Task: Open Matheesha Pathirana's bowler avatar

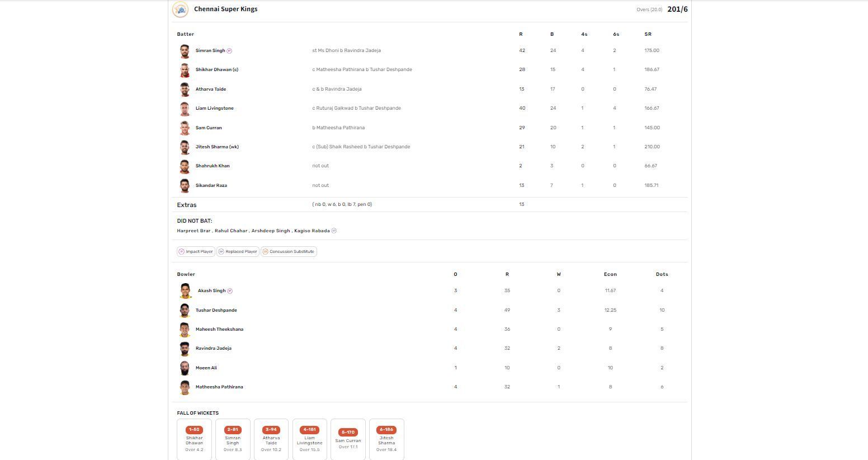Action: coord(185,387)
